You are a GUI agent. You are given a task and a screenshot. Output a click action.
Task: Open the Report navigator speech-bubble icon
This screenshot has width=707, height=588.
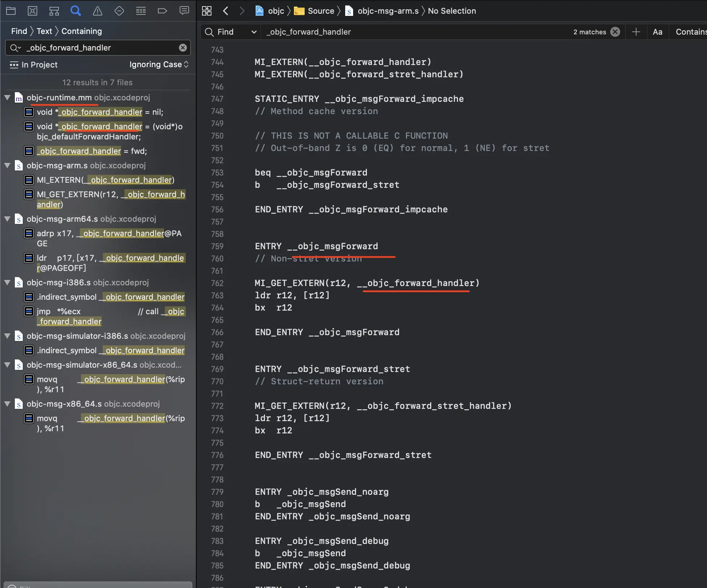(x=184, y=11)
